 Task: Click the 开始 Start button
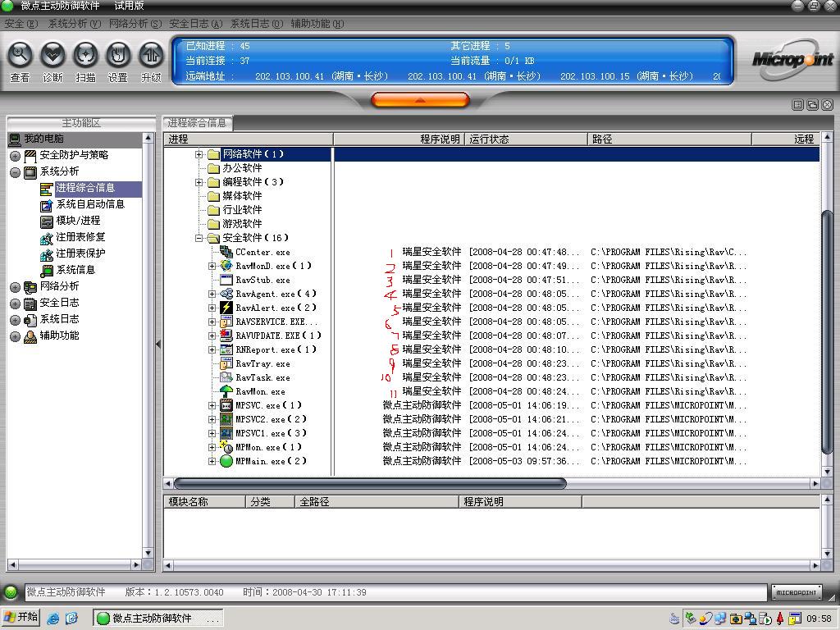coord(21,617)
